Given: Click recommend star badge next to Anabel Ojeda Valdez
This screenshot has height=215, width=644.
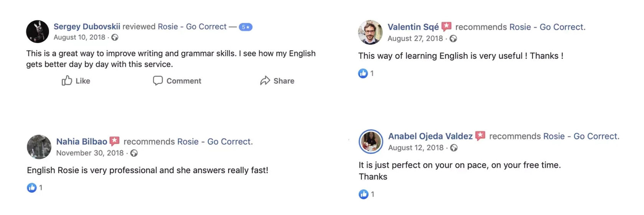Looking at the screenshot, I should [x=480, y=136].
